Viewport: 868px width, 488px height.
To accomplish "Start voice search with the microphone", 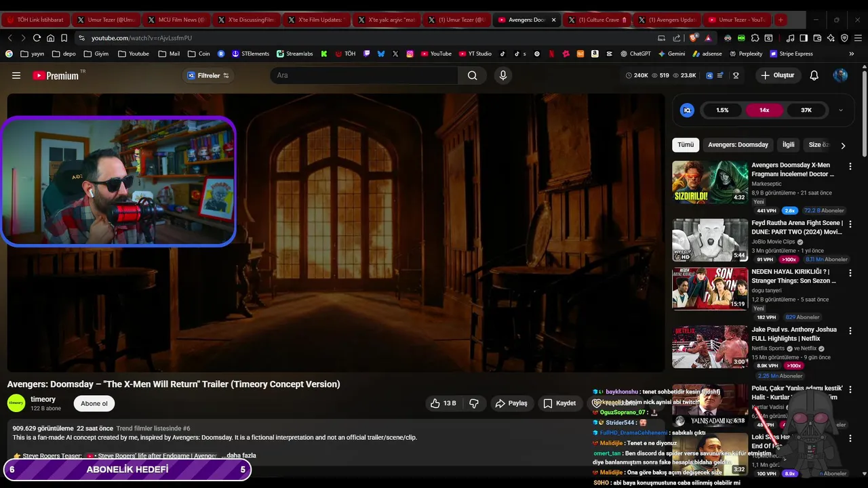I will point(502,75).
